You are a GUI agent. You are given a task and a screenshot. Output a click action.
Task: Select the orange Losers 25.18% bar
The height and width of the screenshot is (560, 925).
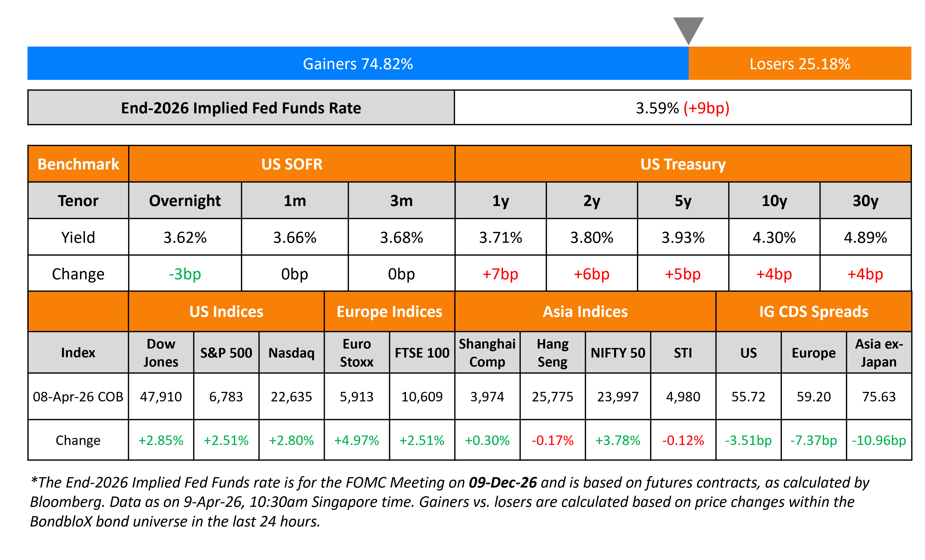point(800,63)
